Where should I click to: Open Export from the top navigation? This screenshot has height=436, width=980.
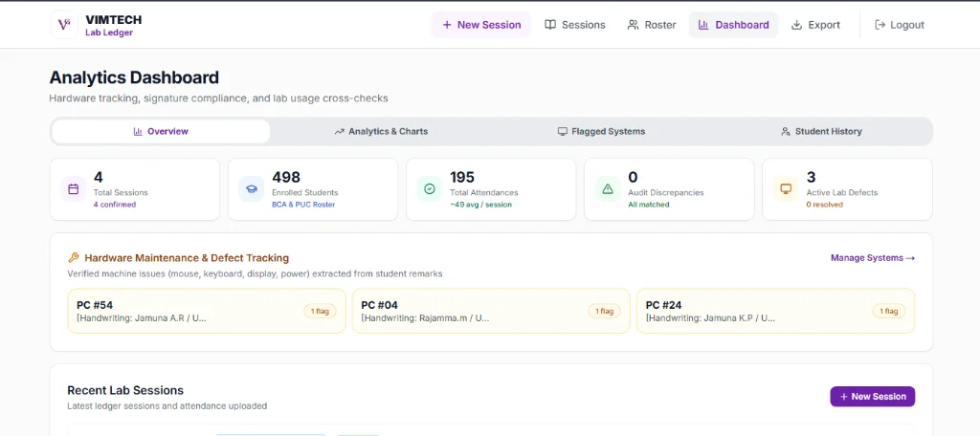[x=815, y=25]
